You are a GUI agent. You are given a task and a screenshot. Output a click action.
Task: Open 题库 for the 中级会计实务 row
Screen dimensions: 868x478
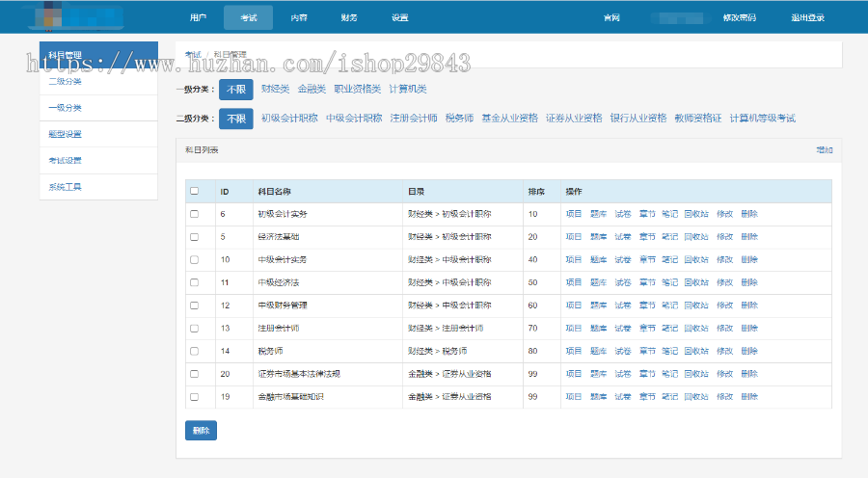[x=598, y=259]
